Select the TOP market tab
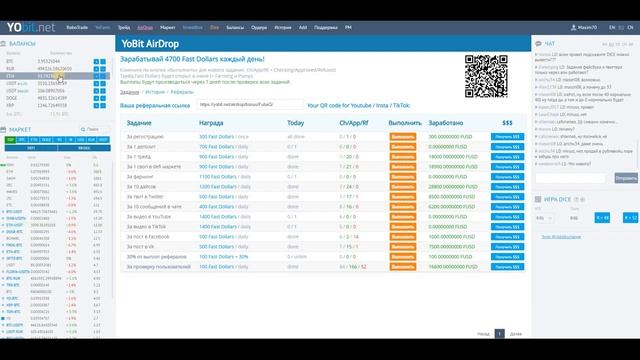640x360 pixels. pos(10,140)
